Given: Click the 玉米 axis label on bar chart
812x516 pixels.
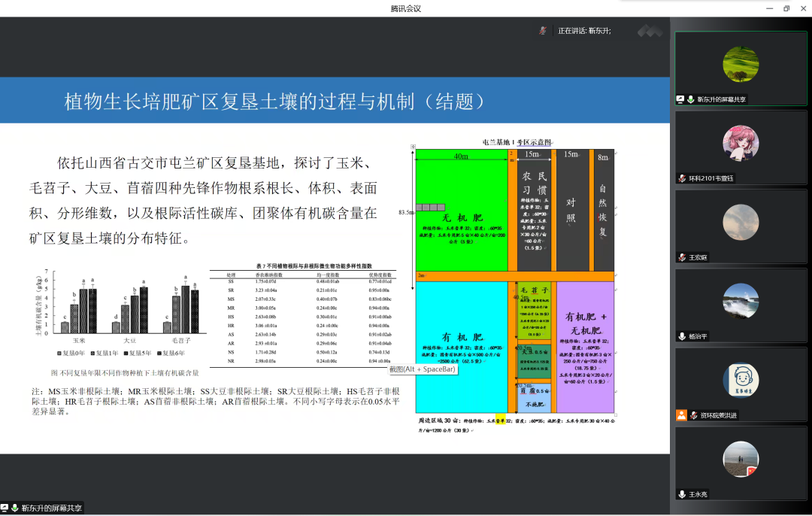Looking at the screenshot, I should (79, 341).
